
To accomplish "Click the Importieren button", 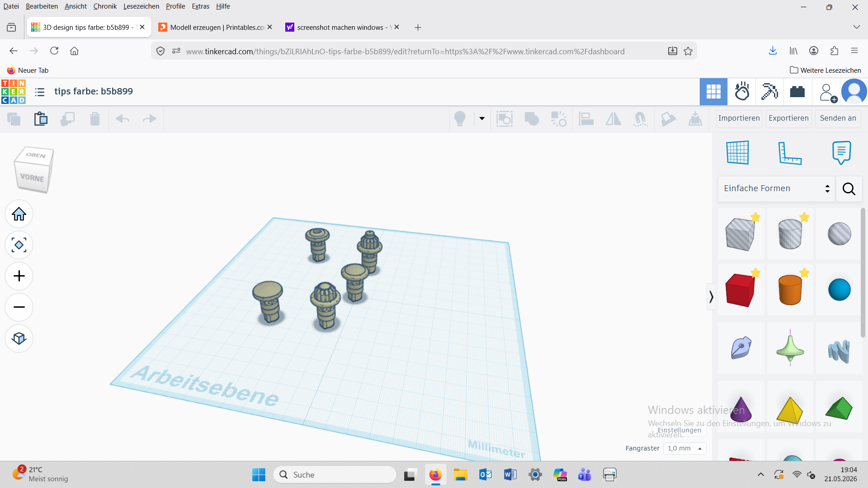I will coord(739,118).
